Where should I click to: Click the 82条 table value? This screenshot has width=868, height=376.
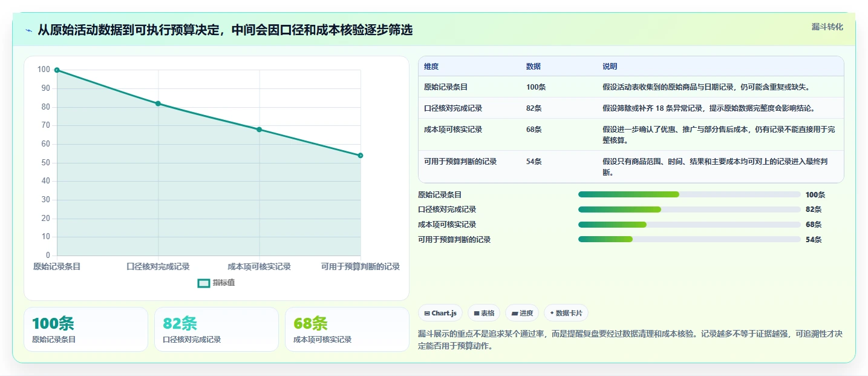tap(534, 108)
